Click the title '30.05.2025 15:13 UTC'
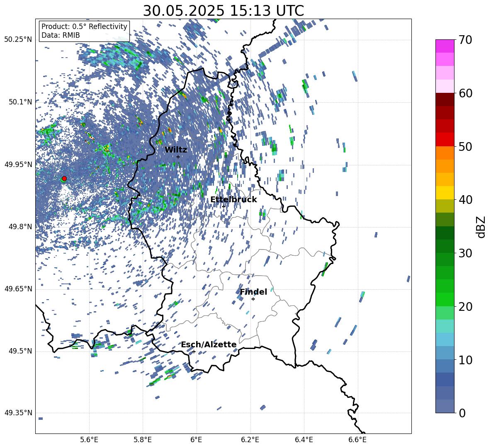The image size is (491, 448). pyautogui.click(x=224, y=11)
